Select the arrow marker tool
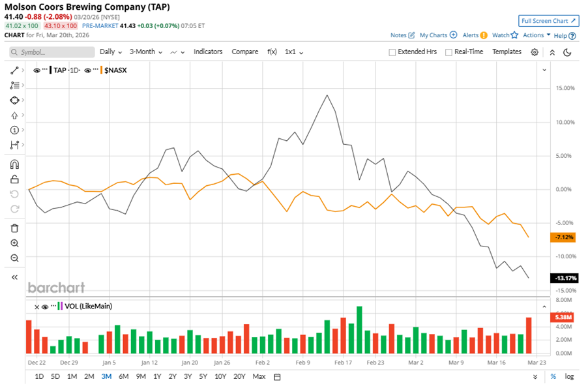 coord(14,115)
